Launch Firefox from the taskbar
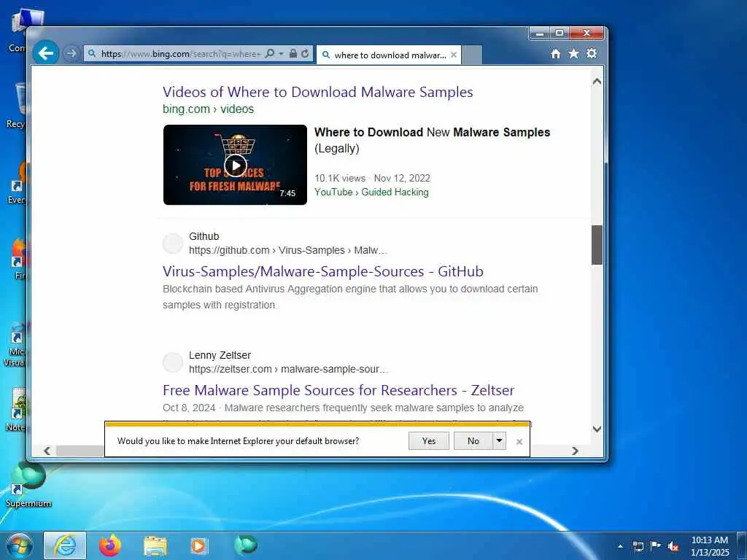 click(x=110, y=545)
